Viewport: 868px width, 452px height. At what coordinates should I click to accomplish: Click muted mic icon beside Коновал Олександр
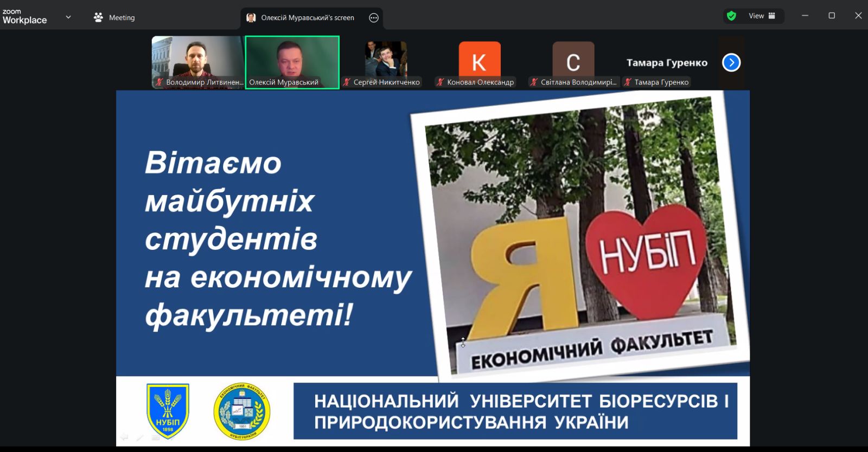(441, 82)
